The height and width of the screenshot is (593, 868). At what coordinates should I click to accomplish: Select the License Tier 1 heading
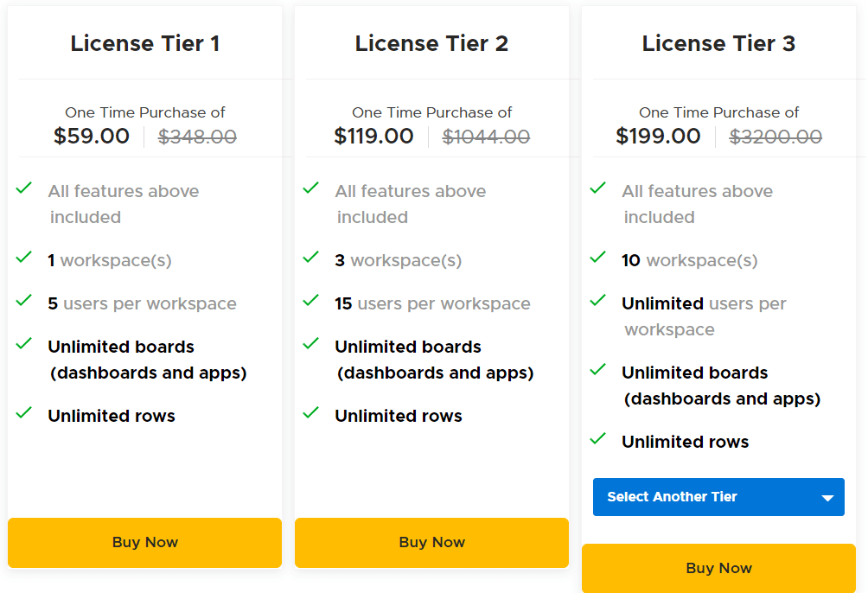[x=144, y=43]
